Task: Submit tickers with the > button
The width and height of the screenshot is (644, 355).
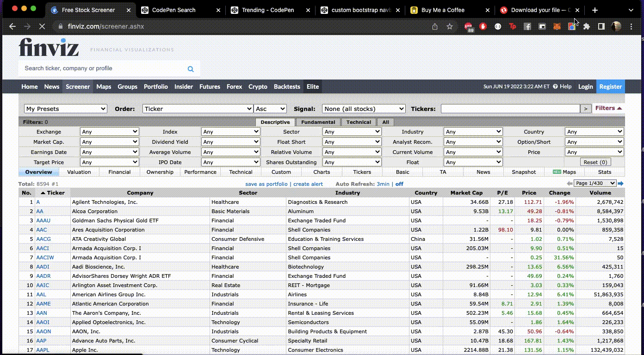Action: (586, 109)
